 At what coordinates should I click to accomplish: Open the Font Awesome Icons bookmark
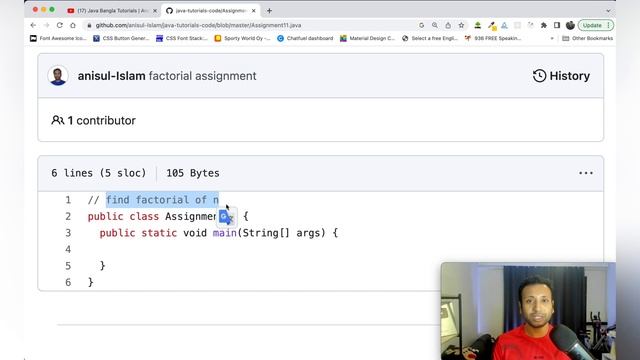pos(58,38)
